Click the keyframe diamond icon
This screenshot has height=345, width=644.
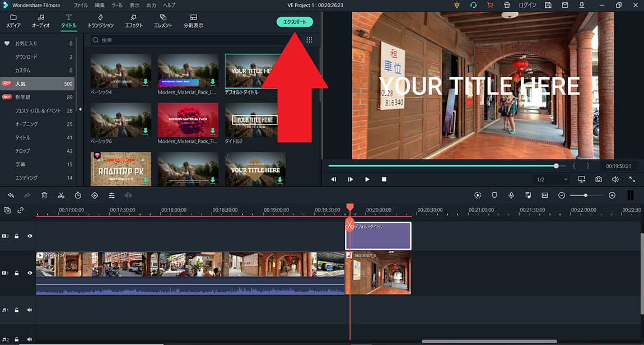click(x=95, y=195)
